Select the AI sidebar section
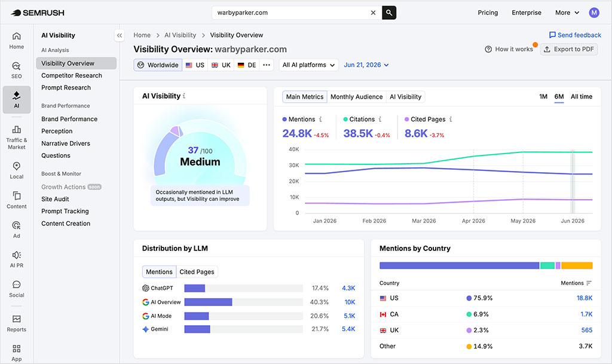Image resolution: width=612 pixels, height=364 pixels. pyautogui.click(x=16, y=100)
